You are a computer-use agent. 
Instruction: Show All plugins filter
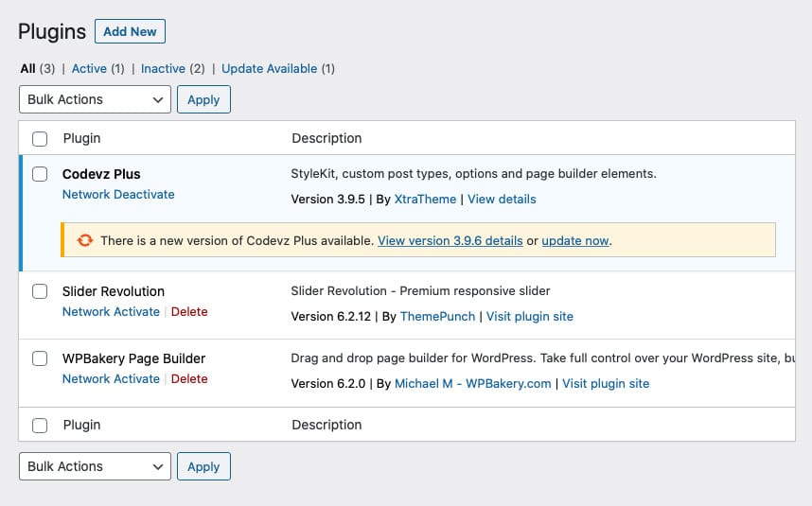tap(27, 68)
